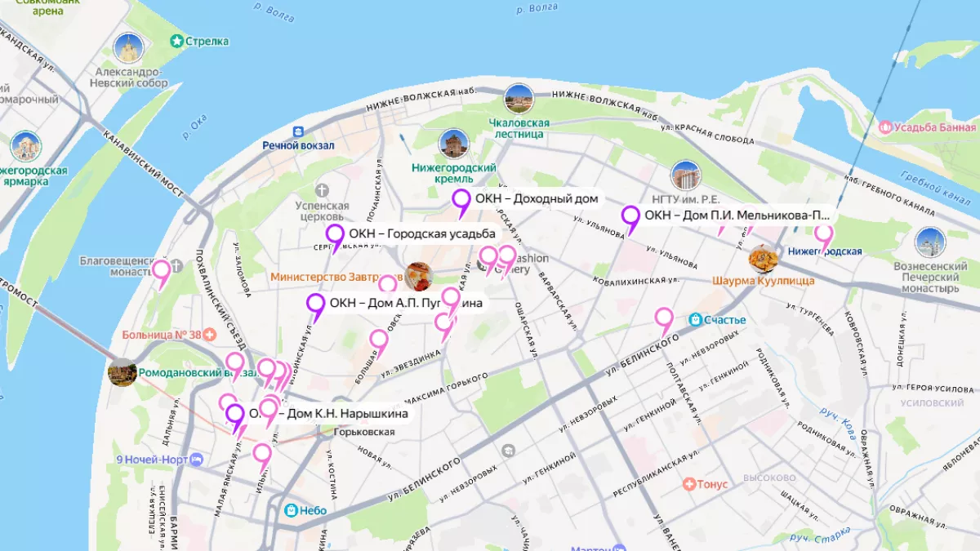This screenshot has height=551, width=980.
Task: Click the pink pin near Благовещенский монастырь
Action: [x=162, y=271]
